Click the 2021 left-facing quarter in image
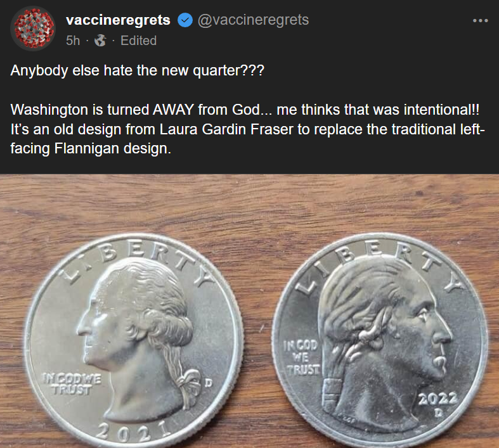Viewport: 499px width, 448px height. click(x=134, y=340)
